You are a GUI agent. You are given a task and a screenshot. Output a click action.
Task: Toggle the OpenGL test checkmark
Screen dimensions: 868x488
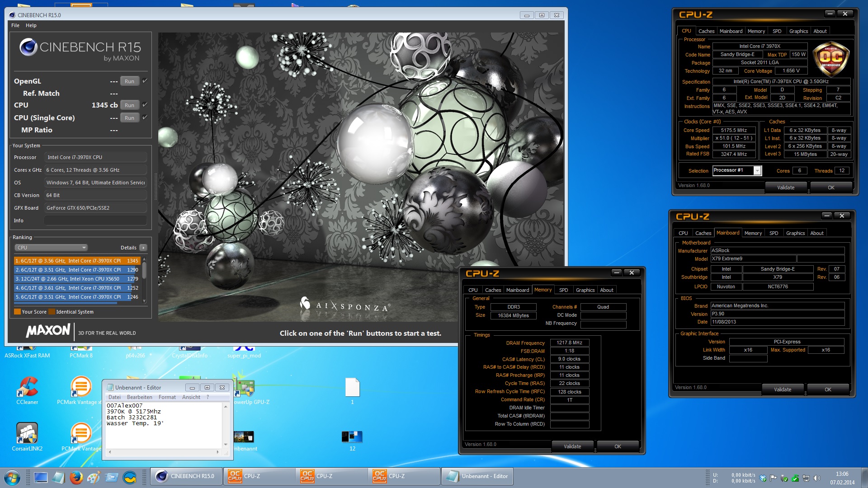click(x=145, y=81)
